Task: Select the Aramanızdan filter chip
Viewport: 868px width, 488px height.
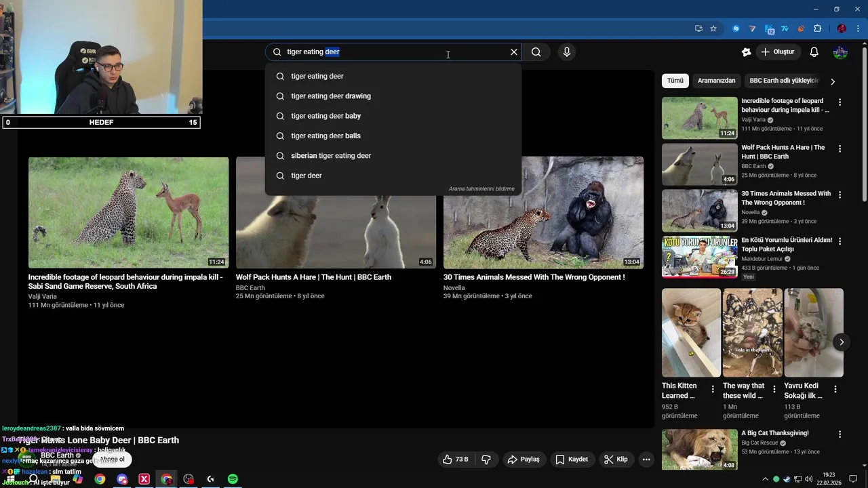Action: [716, 81]
